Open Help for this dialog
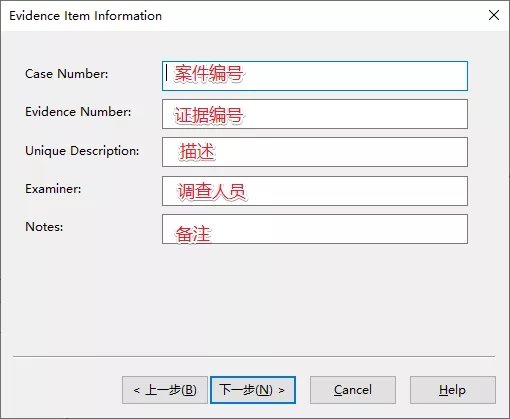510x419 pixels. point(453,390)
